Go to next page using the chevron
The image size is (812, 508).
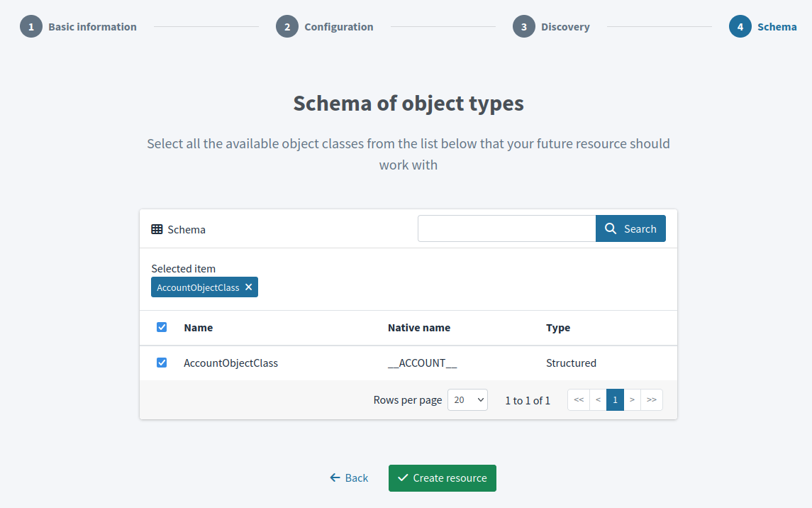[x=632, y=399]
